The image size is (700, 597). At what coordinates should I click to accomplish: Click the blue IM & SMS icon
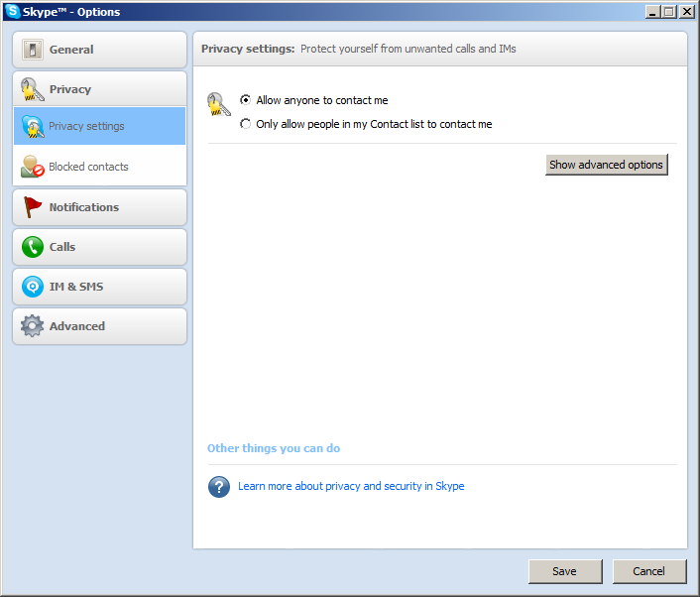pos(33,287)
